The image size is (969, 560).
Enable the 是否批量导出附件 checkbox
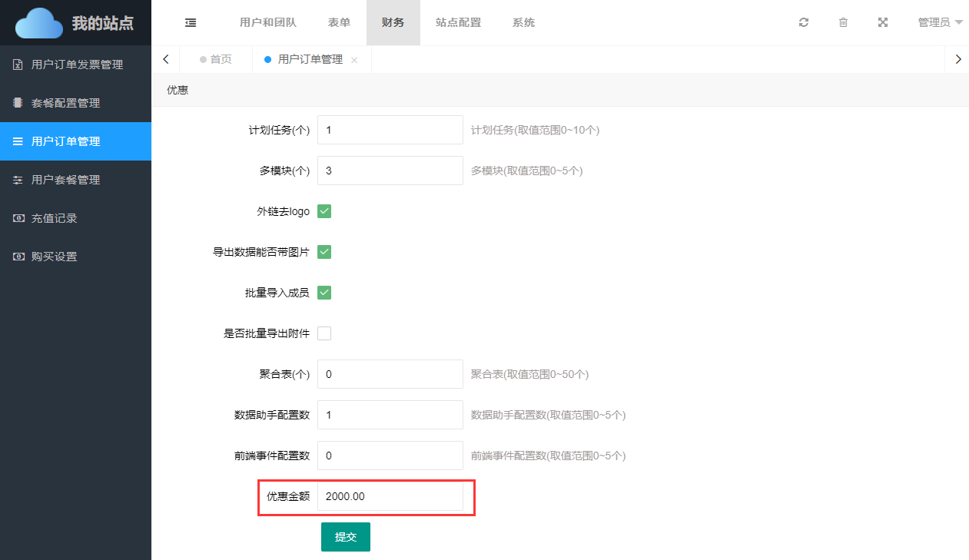click(x=324, y=333)
